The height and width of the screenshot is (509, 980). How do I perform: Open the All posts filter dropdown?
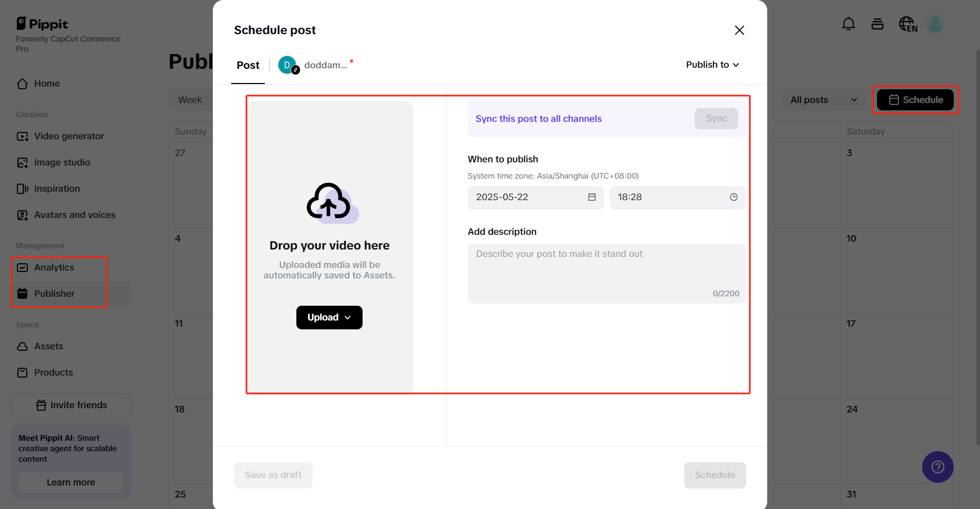click(824, 100)
